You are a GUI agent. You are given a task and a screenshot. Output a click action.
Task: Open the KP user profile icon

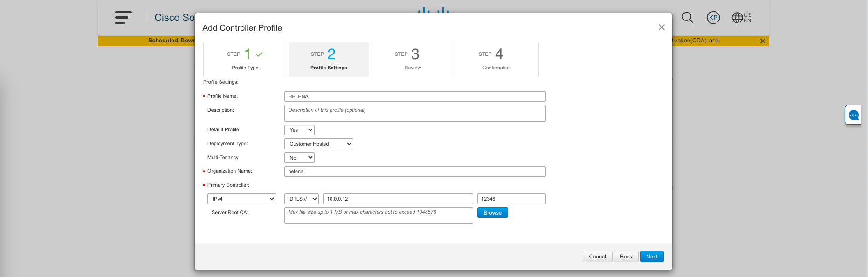tap(713, 18)
